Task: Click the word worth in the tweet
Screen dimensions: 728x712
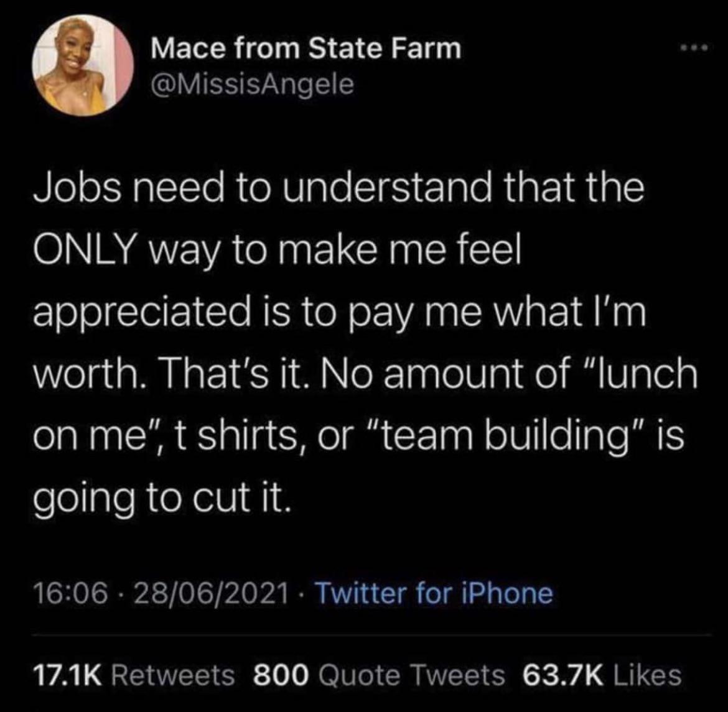Action: pos(88,374)
